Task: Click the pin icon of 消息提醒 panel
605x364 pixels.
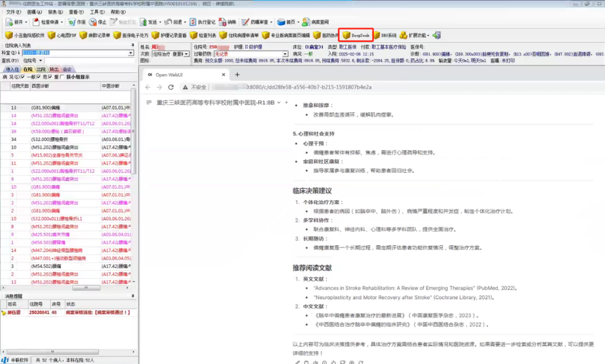Action: tap(133, 296)
